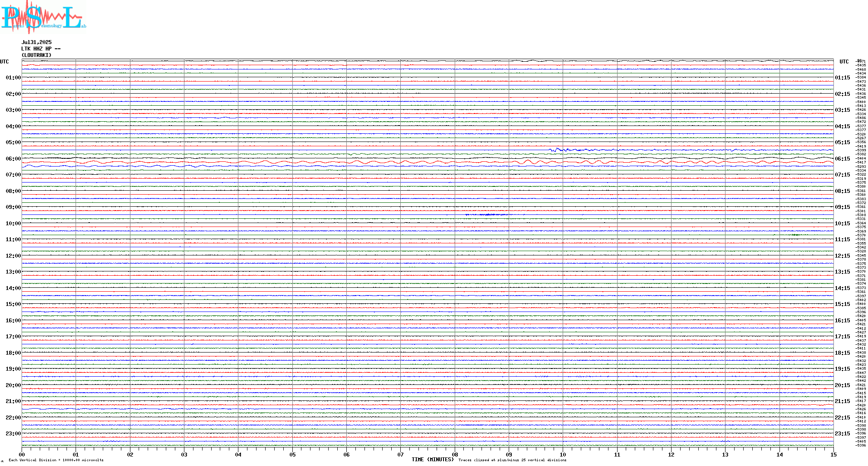Click the Each Vertical Division scale note
Image resolution: width=868 pixels, height=466 pixels.
[56, 460]
